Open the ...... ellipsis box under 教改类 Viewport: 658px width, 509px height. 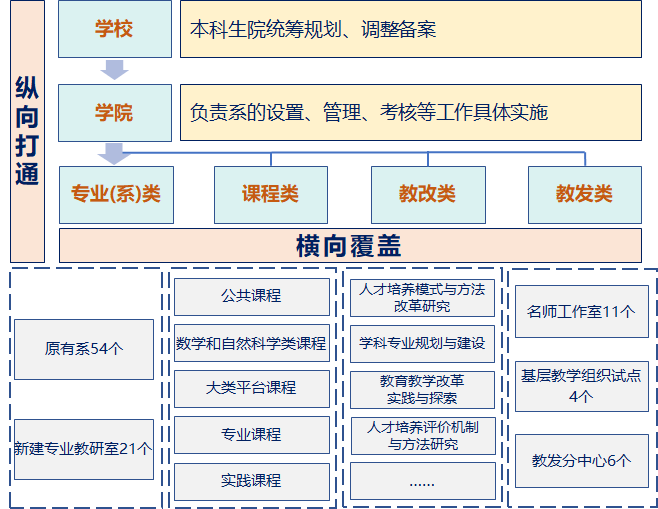[422, 481]
